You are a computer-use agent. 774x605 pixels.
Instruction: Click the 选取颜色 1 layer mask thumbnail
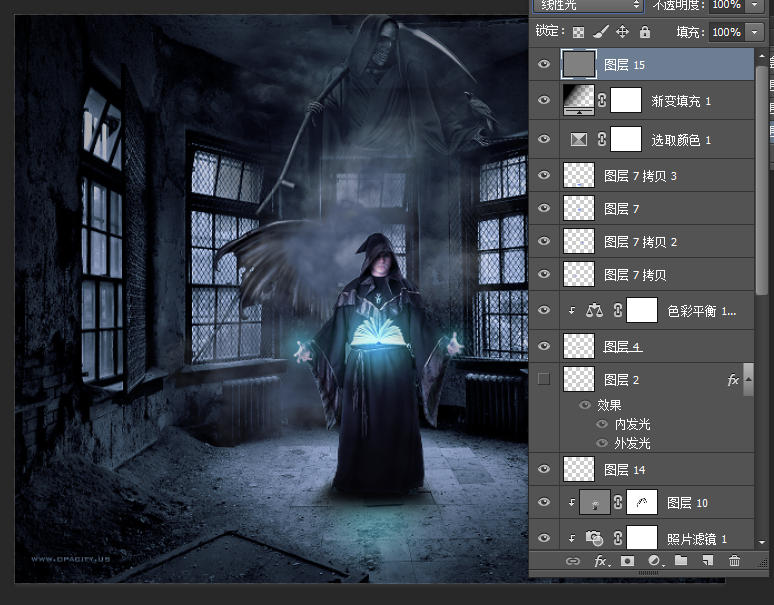point(626,139)
